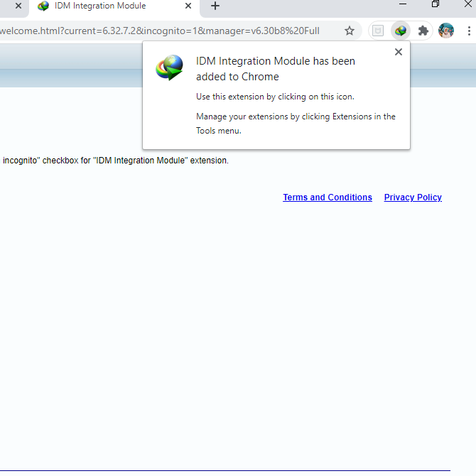Open the Privacy Policy link

pos(413,198)
